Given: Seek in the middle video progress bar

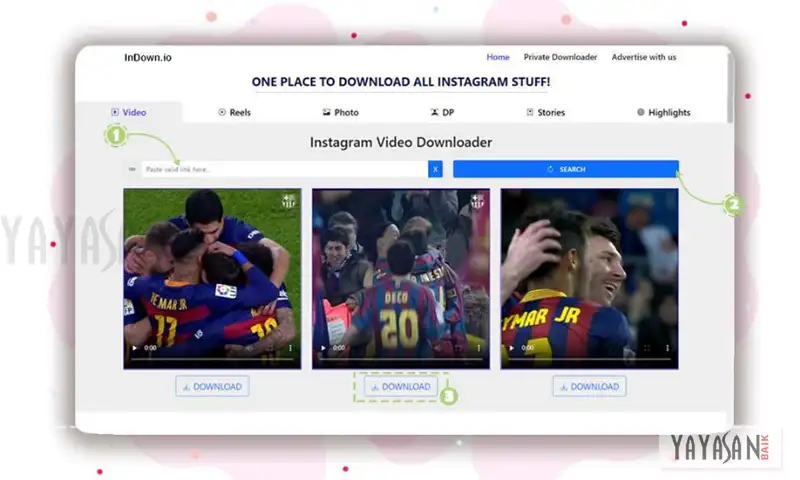Looking at the screenshot, I should 401,359.
